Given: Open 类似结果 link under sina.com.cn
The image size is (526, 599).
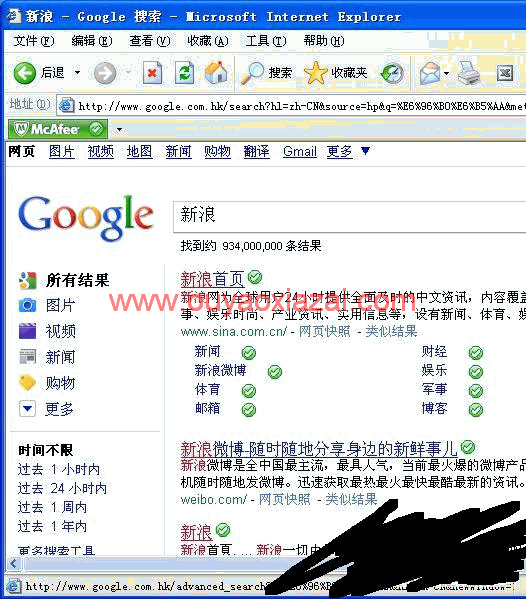Looking at the screenshot, I should click(x=391, y=331).
